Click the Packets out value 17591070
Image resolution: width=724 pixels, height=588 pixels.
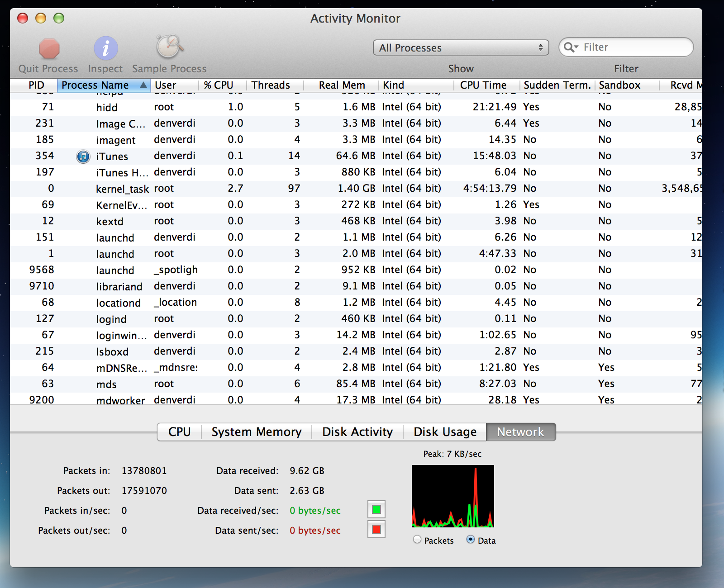click(144, 491)
